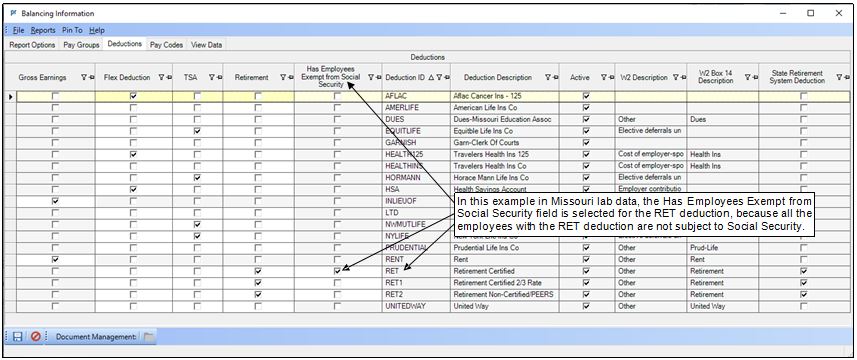Click the 'Horace Mann Life Ins Co' cell

click(504, 178)
